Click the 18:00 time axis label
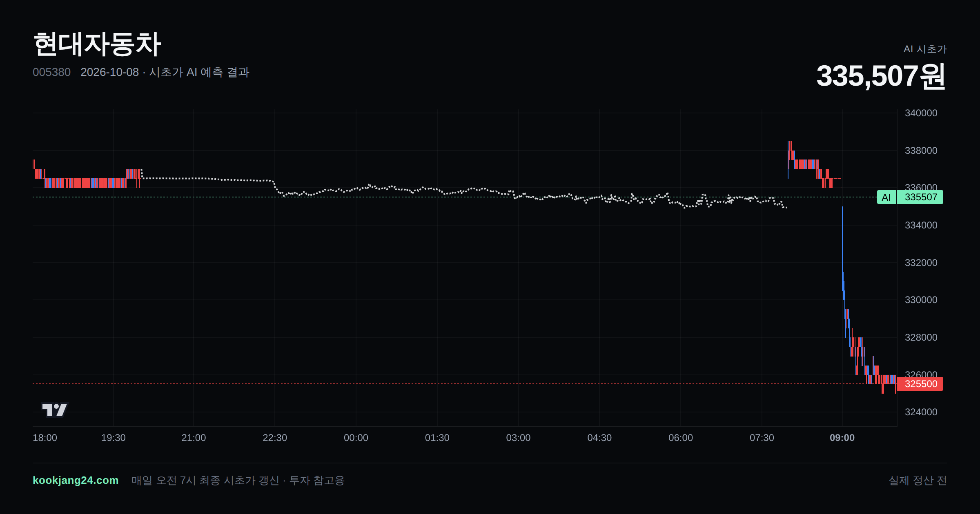980x514 pixels. click(45, 438)
